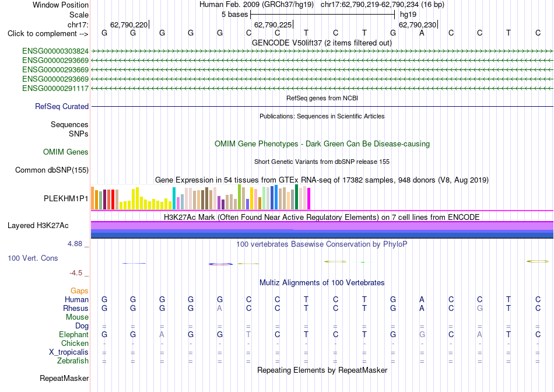Click the 100 Vert. Cons label
This screenshot has width=554, height=392.
coord(33,258)
